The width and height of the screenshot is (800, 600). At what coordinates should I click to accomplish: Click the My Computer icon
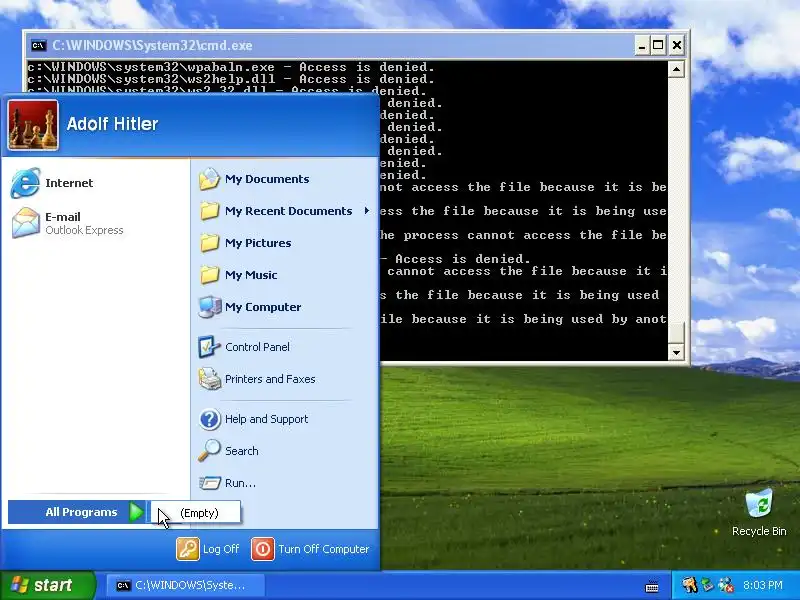click(210, 307)
